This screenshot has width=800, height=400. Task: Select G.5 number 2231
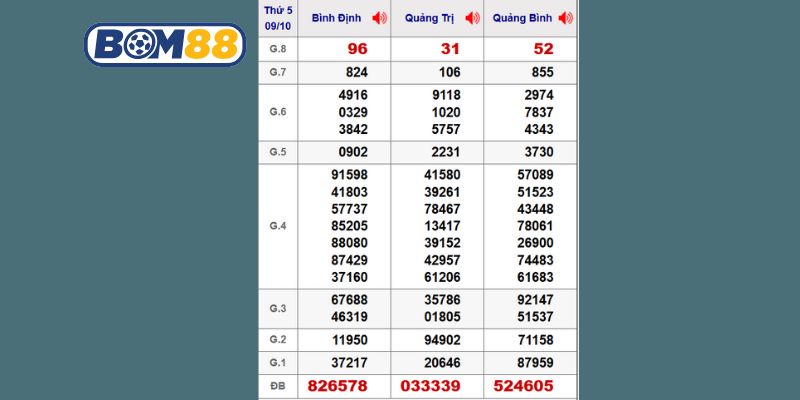click(446, 152)
